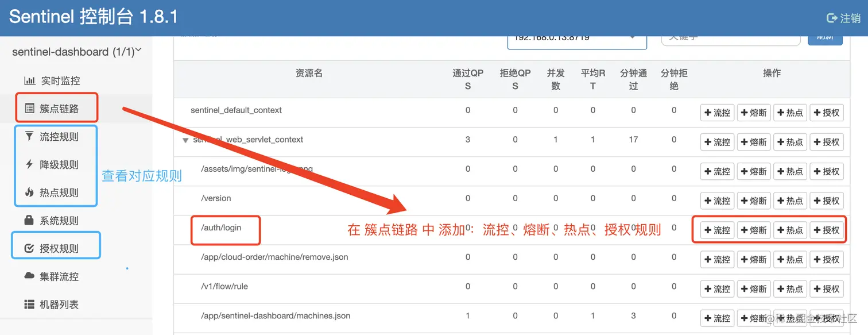
Task: Add 授权 rule for /v1/flow/rule
Action: tap(827, 288)
